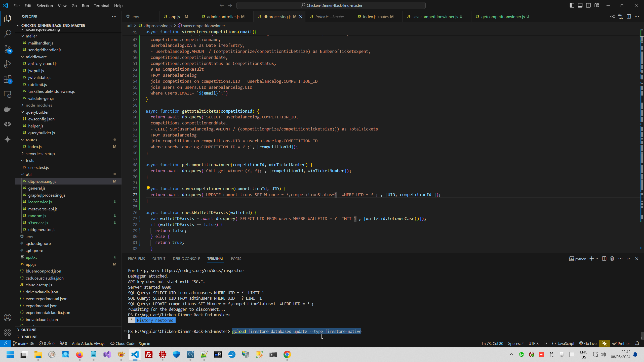Click Cloud Code - Sign in
This screenshot has height=362, width=644.
pyautogui.click(x=130, y=343)
